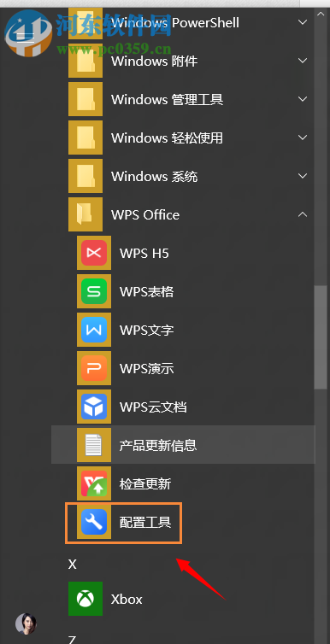Click the Windows PowerShell label

click(x=175, y=22)
